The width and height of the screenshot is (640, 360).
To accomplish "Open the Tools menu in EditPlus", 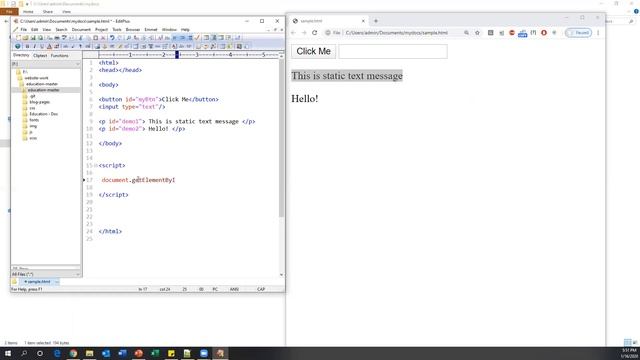I will 117,29.
